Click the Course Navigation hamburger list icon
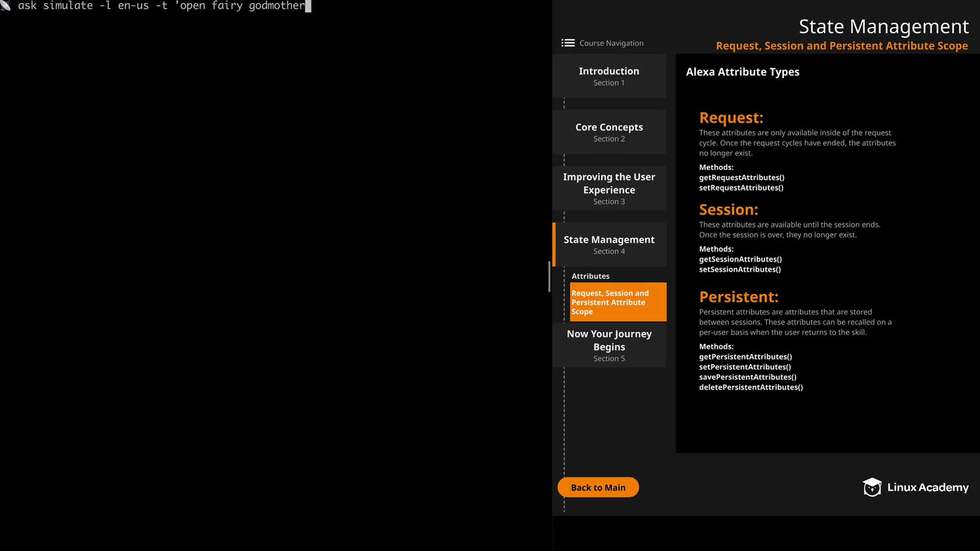The image size is (980, 551). [568, 43]
